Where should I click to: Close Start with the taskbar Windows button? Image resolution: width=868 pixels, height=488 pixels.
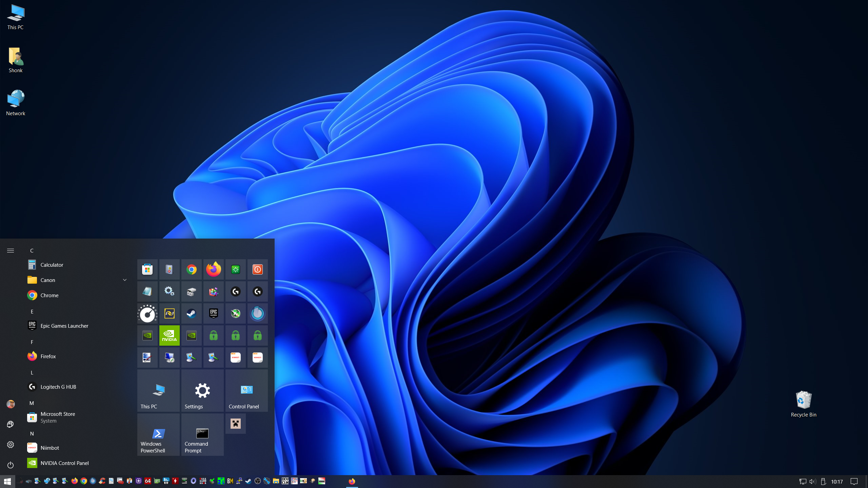pyautogui.click(x=7, y=481)
